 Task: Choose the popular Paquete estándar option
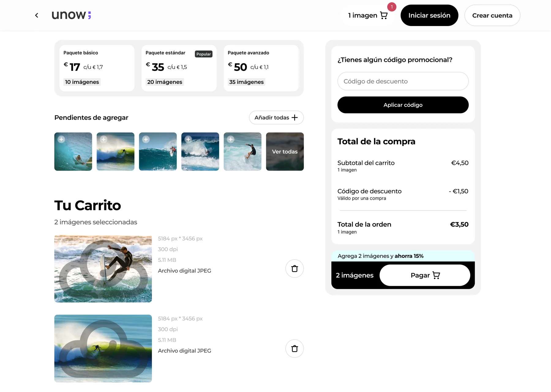(179, 68)
